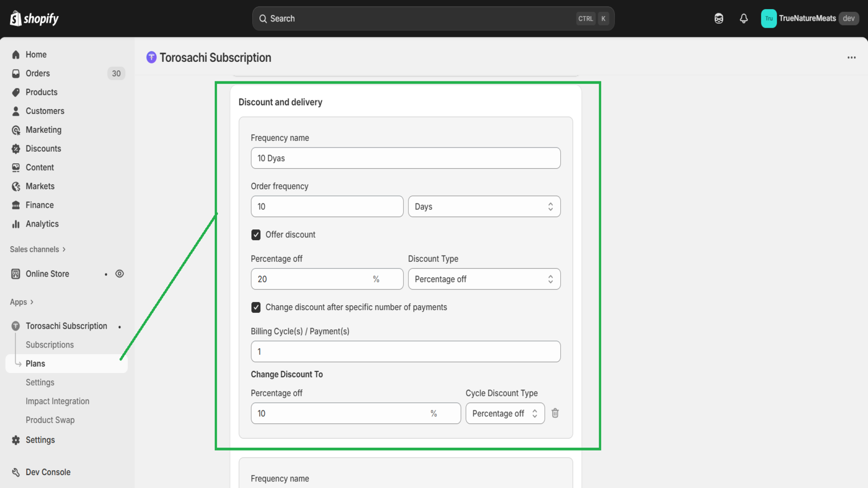Image resolution: width=868 pixels, height=488 pixels.
Task: Open Products page
Action: coord(41,92)
